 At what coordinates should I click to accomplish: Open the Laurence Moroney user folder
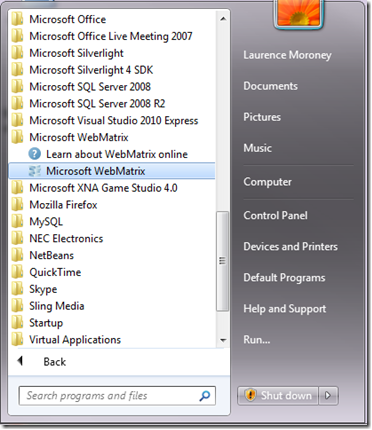pyautogui.click(x=287, y=55)
